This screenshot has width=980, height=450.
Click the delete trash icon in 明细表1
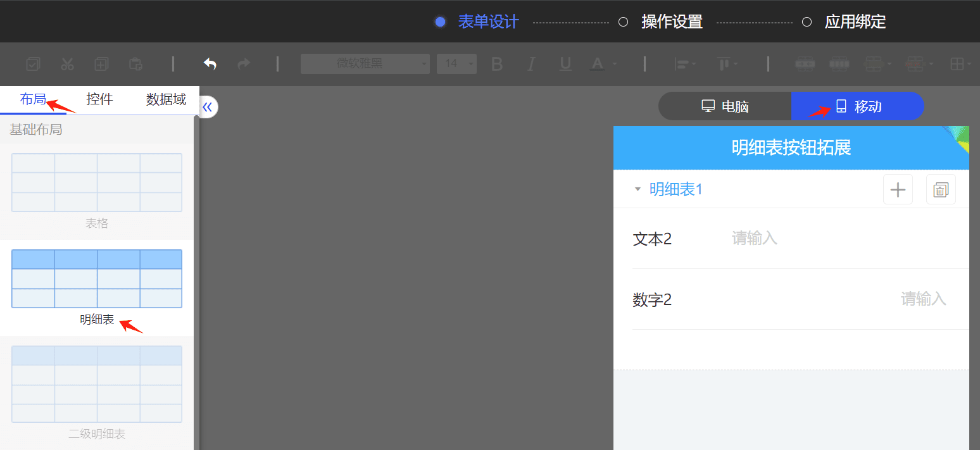click(941, 189)
